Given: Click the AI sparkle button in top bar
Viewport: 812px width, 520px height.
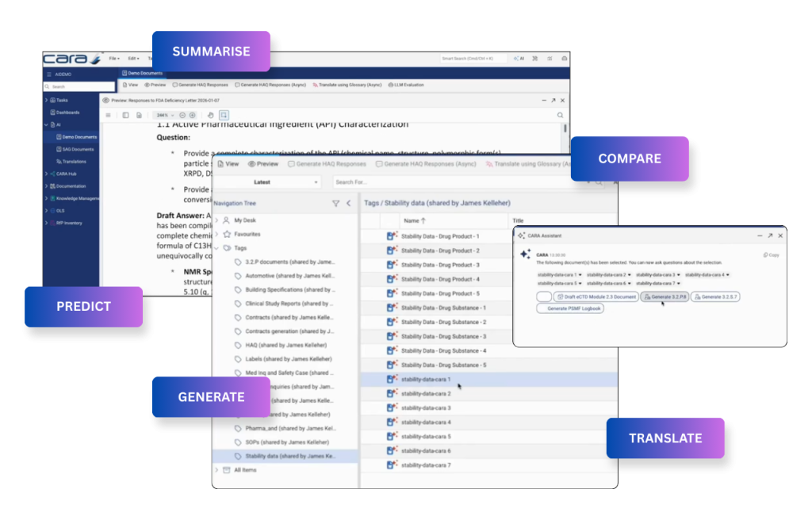Looking at the screenshot, I should [x=520, y=59].
